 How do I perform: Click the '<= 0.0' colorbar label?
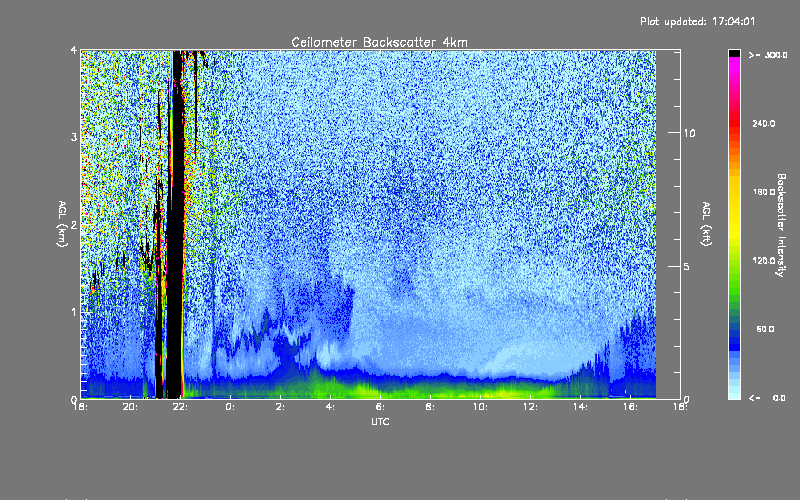coord(767,398)
